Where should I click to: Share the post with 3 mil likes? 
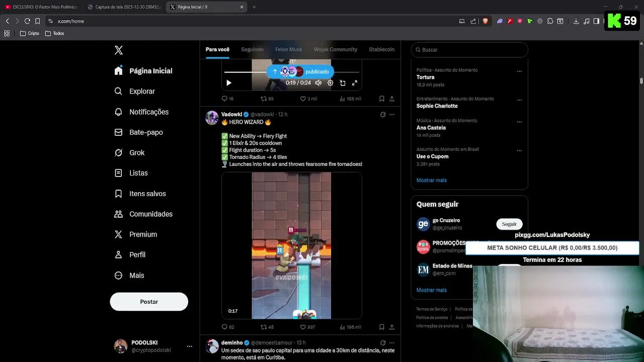(x=392, y=99)
